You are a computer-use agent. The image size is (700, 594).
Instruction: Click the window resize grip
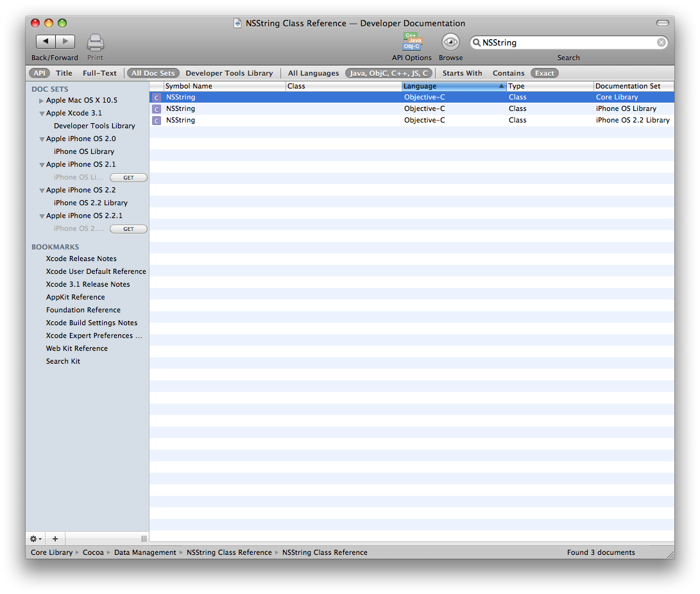click(670, 554)
